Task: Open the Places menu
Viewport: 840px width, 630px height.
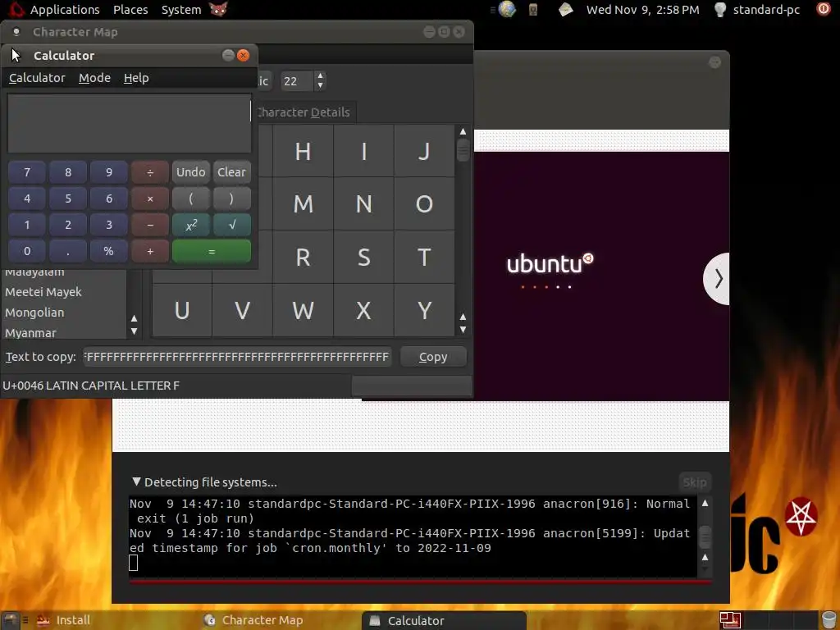Action: (x=130, y=10)
